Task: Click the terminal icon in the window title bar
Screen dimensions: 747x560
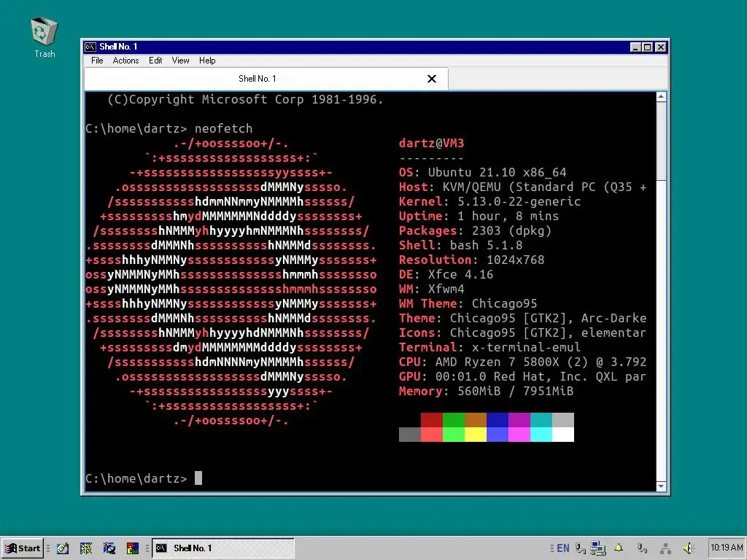Action: [x=90, y=47]
